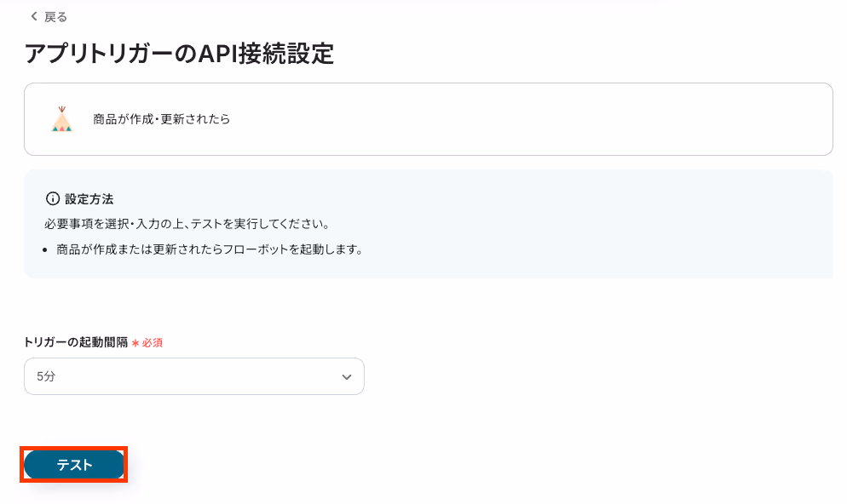Click the red 必須 required marker
Image resolution: width=847 pixels, height=504 pixels.
click(147, 342)
